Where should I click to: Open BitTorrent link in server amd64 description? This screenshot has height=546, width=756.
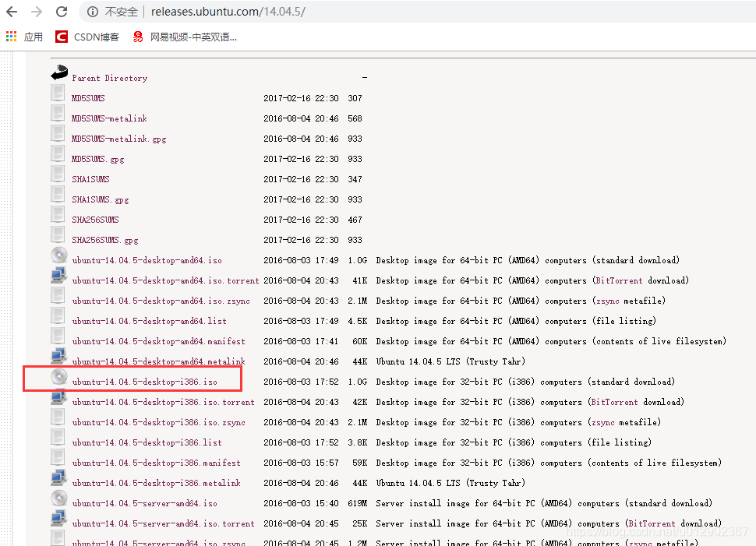(x=652, y=523)
